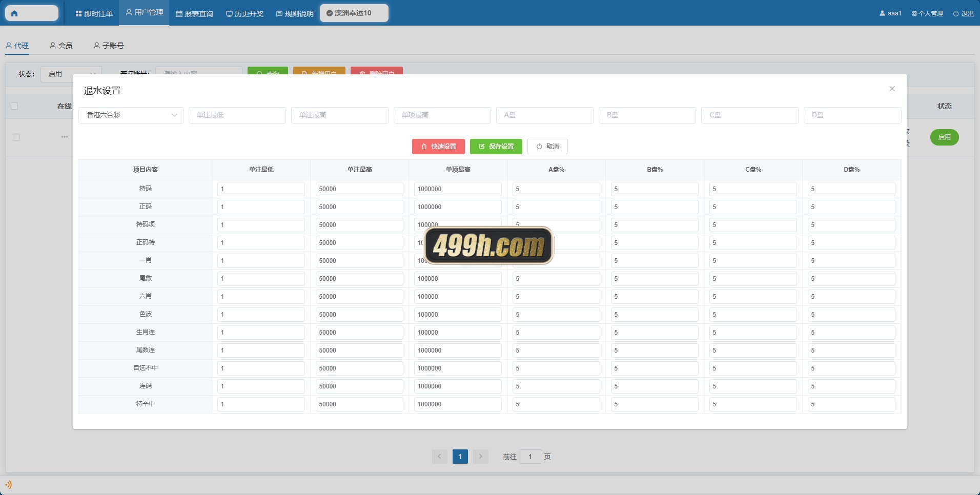Toggle the green 启用 status button
The width and height of the screenshot is (980, 495).
click(x=944, y=137)
